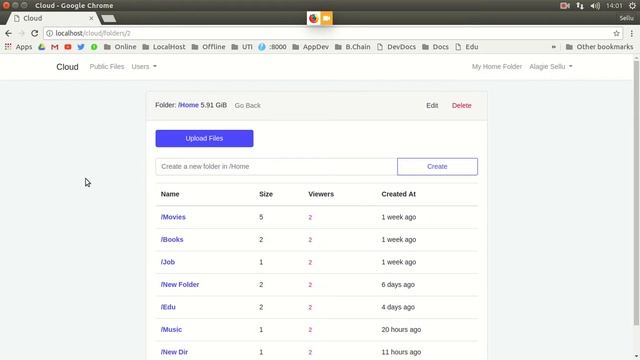Click the new folder name input field
Screen dimensions: 640x360
pyautogui.click(x=276, y=167)
